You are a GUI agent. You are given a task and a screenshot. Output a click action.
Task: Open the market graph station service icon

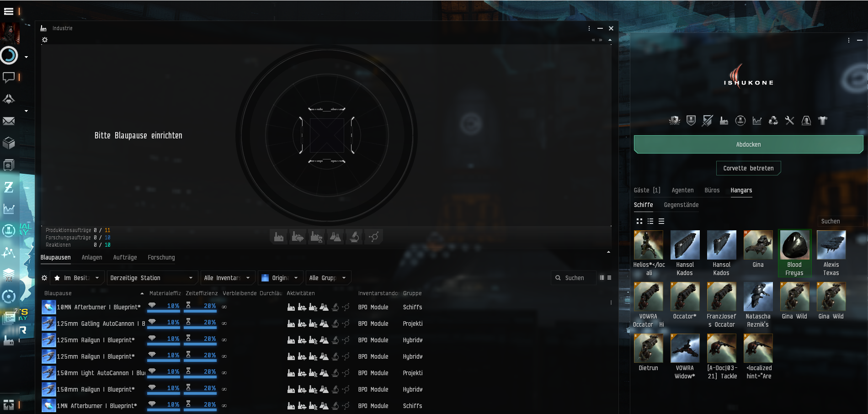(757, 121)
